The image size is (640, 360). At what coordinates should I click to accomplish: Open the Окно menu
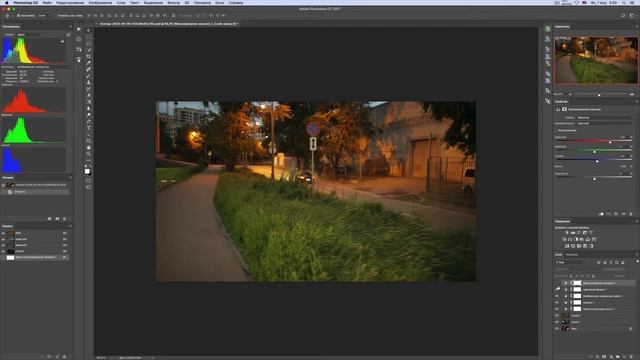click(x=220, y=2)
